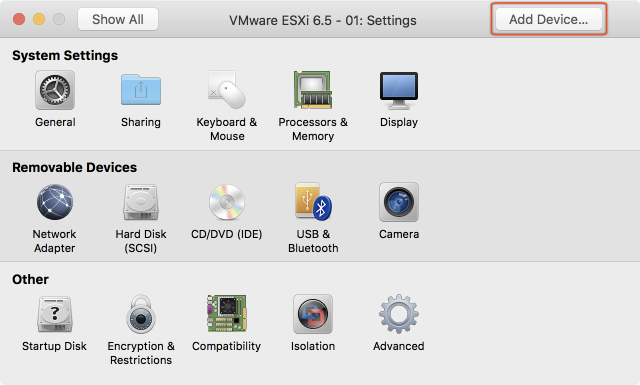Screen dimensions: 640x385
Task: Open Sharing folder settings
Action: click(141, 90)
